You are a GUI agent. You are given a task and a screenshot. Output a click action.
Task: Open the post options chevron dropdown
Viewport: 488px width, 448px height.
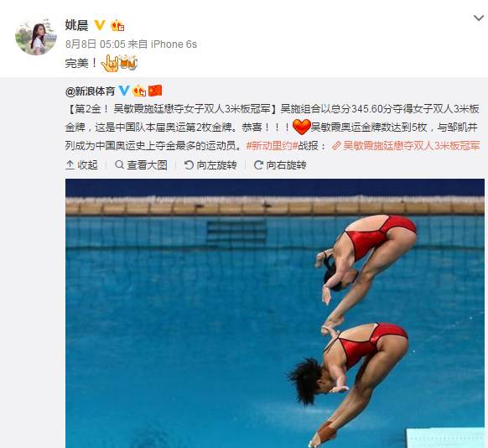tap(478, 18)
